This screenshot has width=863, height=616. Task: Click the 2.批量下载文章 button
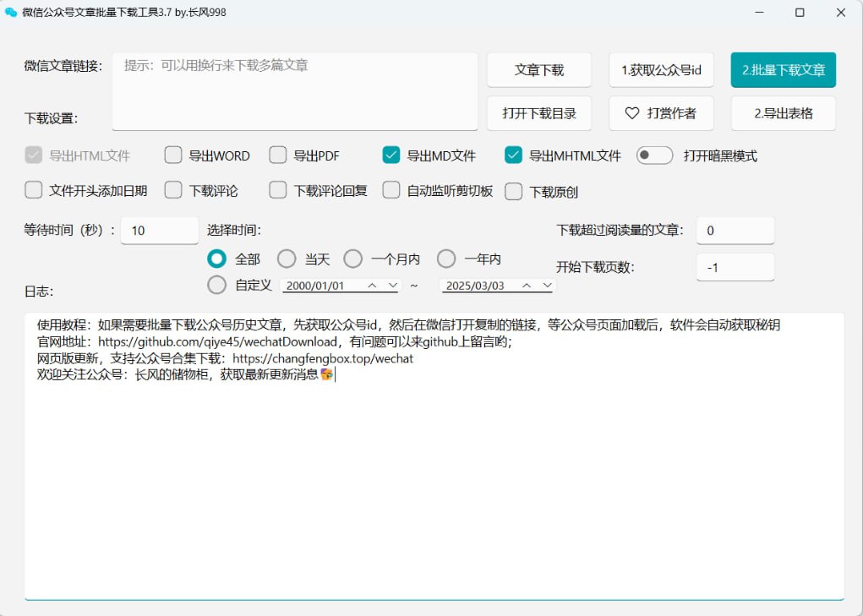point(783,70)
